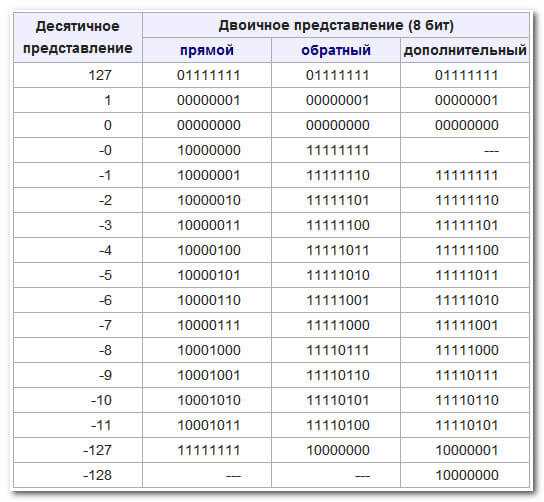The height and width of the screenshot is (502, 544).
Task: Open the обратный column header link
Action: click(x=336, y=50)
